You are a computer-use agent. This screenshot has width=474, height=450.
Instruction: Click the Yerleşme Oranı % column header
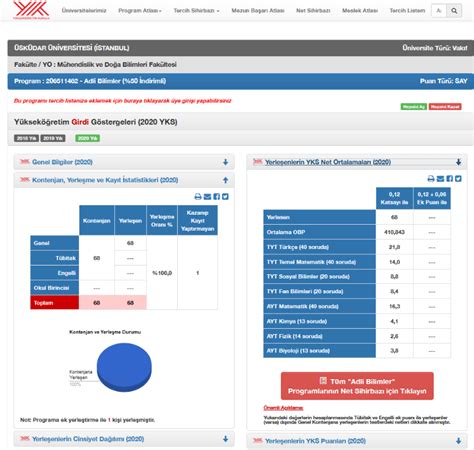162,221
